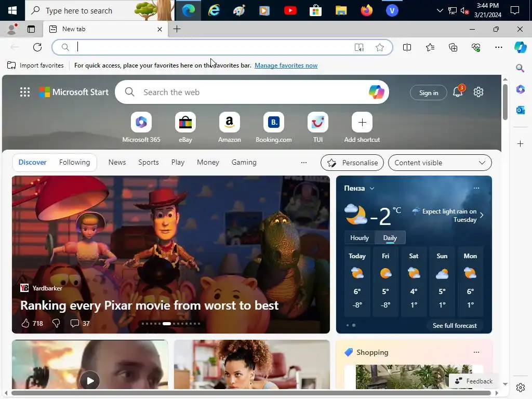Open the sidebar settings gear
The image size is (532, 399).
520,387
